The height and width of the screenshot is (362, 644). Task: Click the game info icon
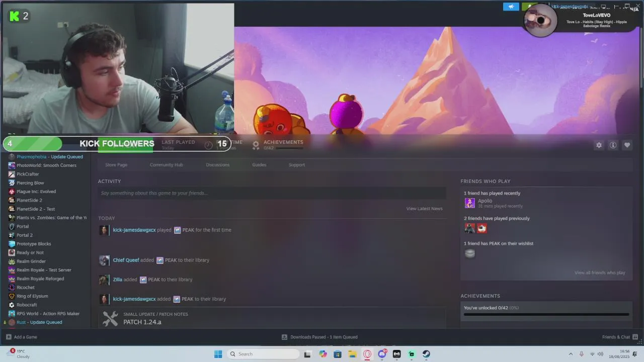(613, 145)
